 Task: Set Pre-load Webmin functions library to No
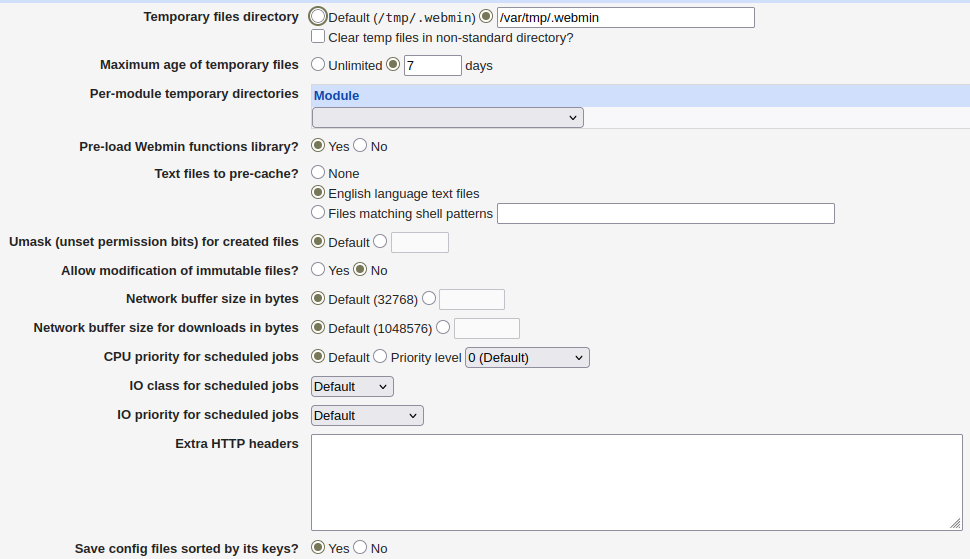tap(360, 145)
